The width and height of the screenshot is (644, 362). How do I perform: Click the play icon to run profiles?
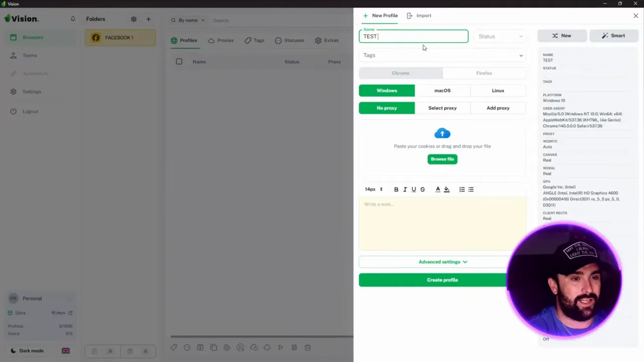click(280, 347)
